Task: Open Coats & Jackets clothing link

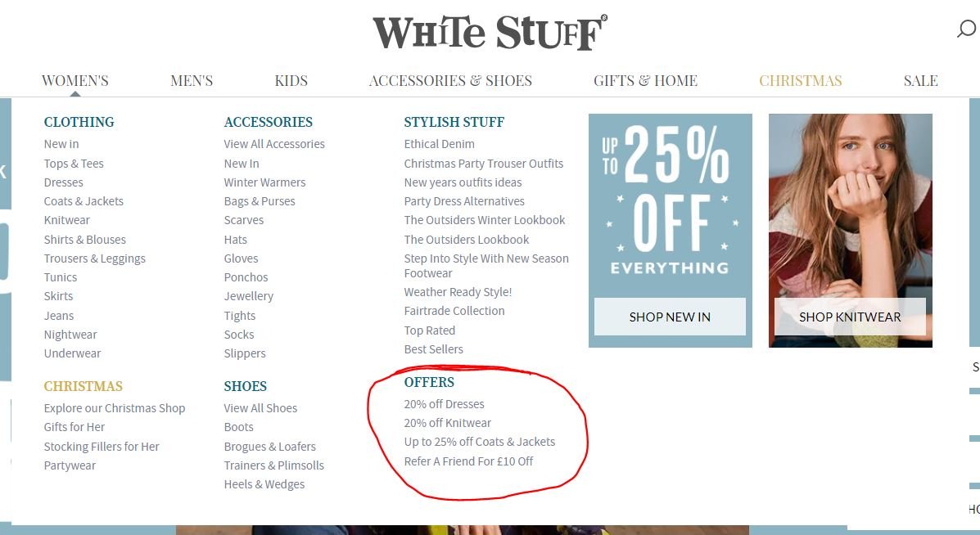Action: [84, 201]
